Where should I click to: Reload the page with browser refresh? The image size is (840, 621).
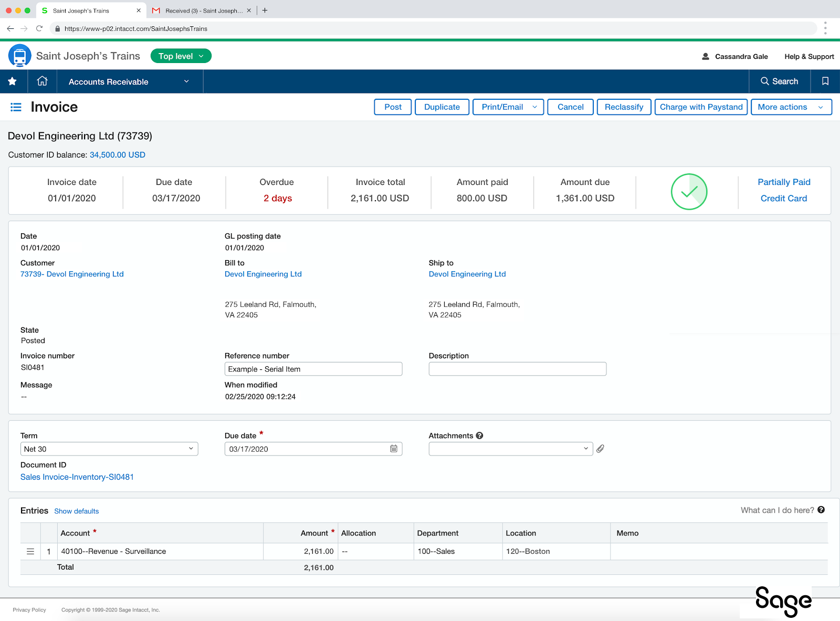(x=39, y=28)
